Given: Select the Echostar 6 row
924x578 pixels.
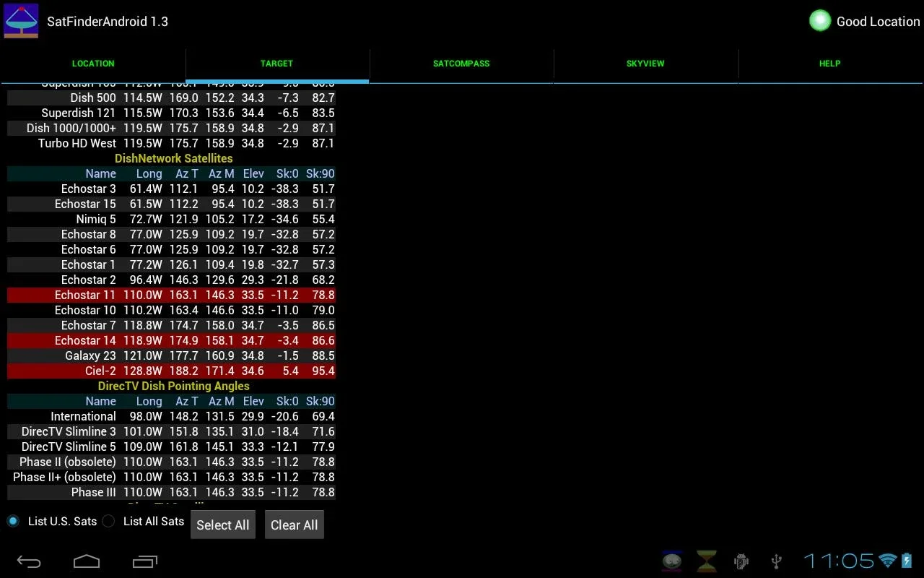Looking at the screenshot, I should [x=171, y=249].
